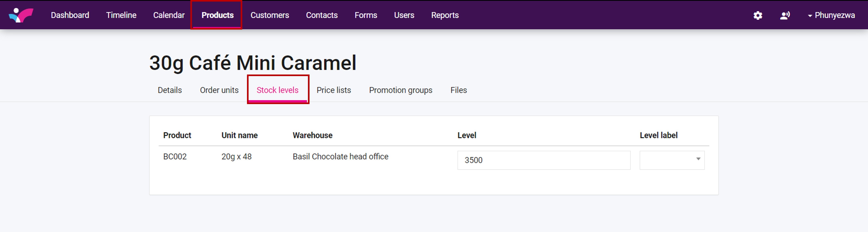Click the app logo icon
The image size is (868, 232).
tap(21, 15)
